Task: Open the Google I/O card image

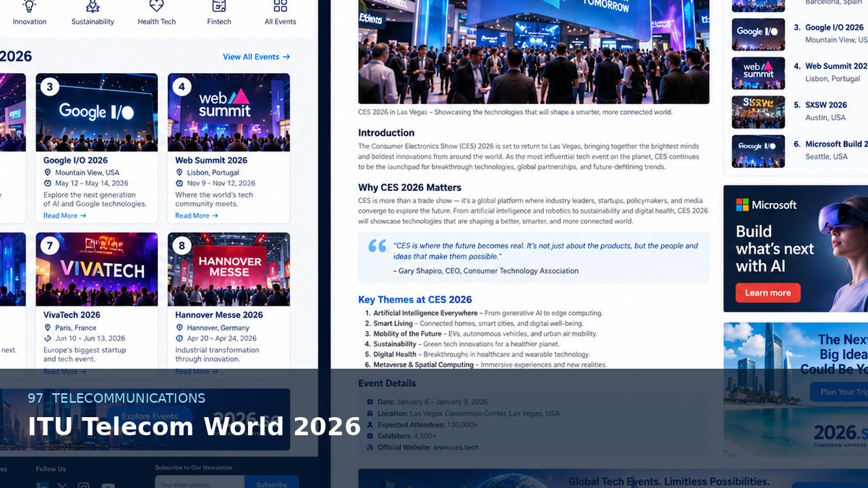Action: (96, 112)
